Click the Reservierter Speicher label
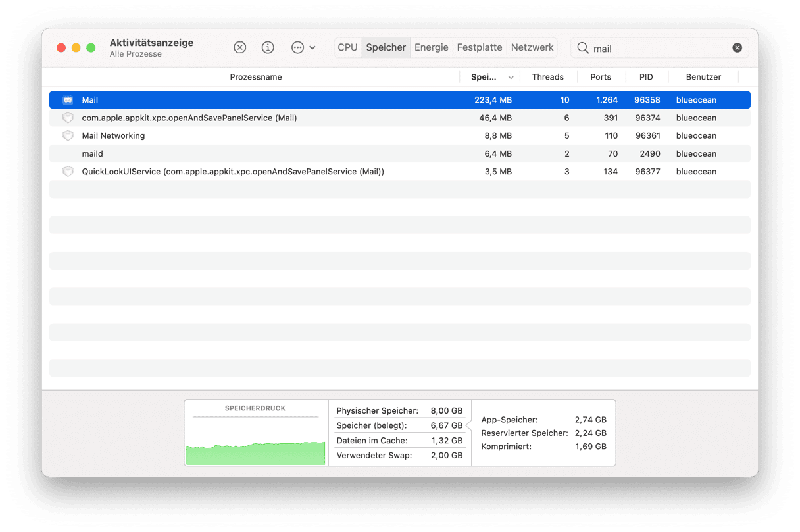This screenshot has width=800, height=532. pos(524,433)
